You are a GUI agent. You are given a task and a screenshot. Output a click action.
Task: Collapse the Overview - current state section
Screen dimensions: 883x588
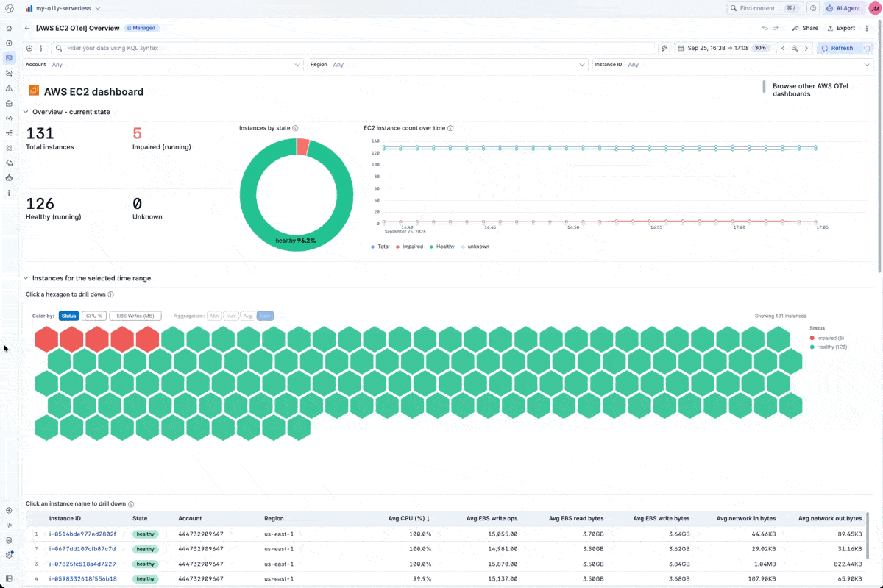click(x=26, y=112)
